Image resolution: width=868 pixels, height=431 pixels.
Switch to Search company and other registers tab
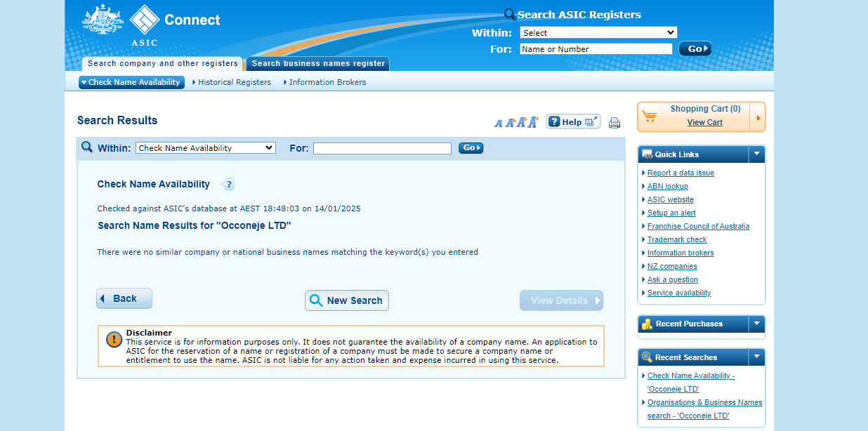click(x=162, y=64)
